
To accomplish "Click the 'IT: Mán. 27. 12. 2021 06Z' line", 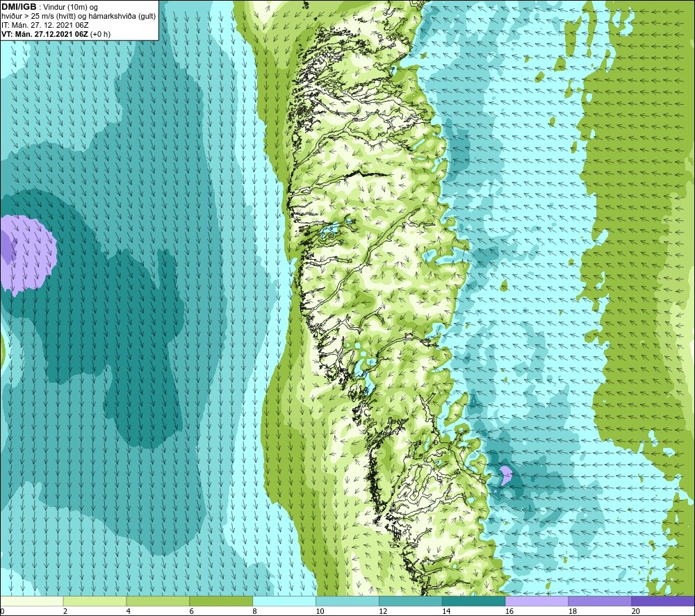I will click(44, 25).
